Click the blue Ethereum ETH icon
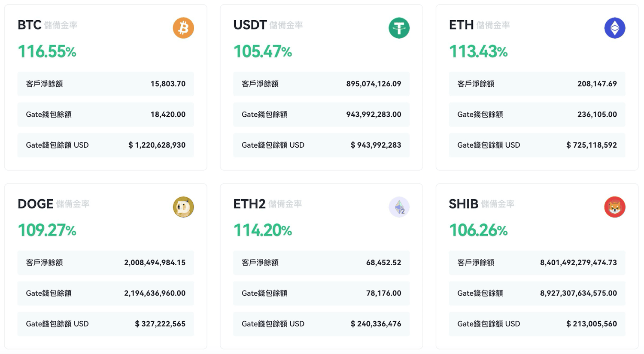This screenshot has height=354, width=644. (614, 28)
